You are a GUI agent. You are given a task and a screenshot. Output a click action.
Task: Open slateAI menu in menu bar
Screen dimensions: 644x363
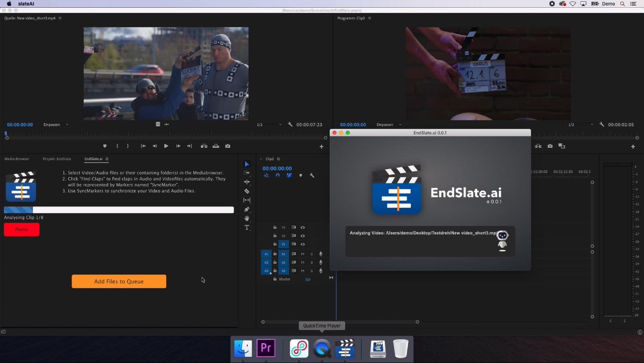click(x=26, y=4)
